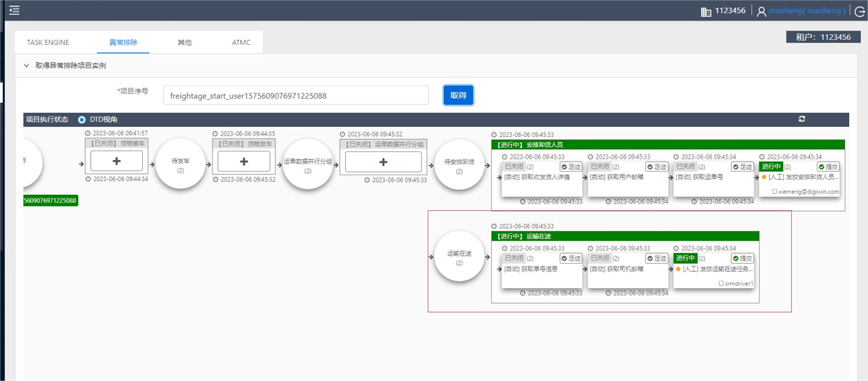Expand the 运单数据并行分组 plus box
Viewport: 868px width, 381px height.
tap(383, 162)
